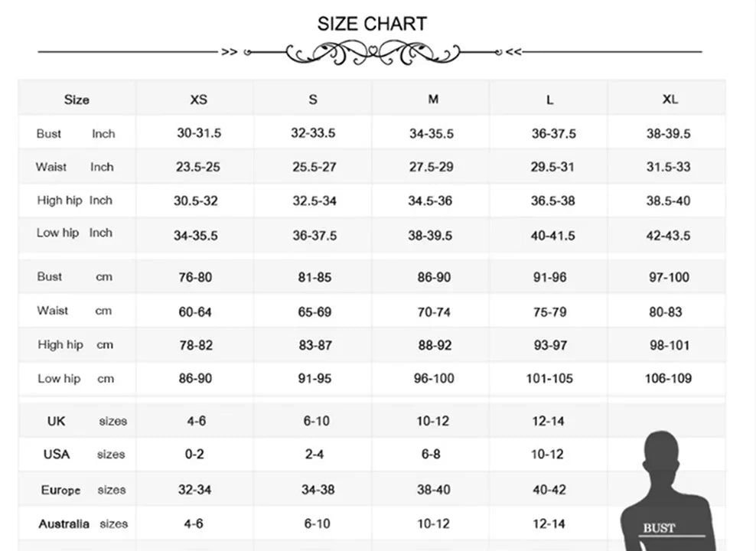Click the XS bust value 30-31.5

coord(199,133)
